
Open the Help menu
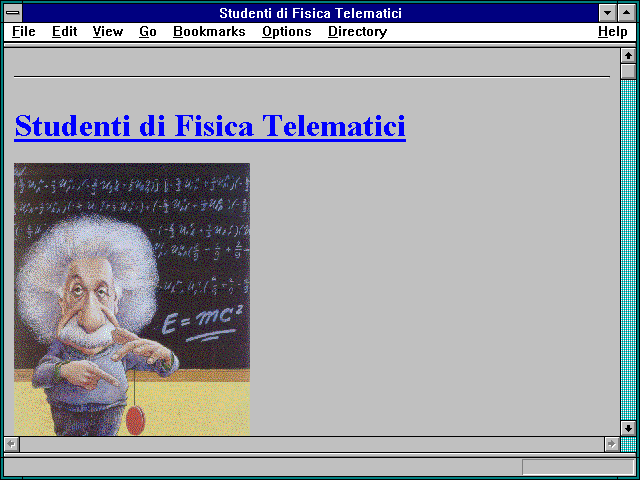click(613, 31)
